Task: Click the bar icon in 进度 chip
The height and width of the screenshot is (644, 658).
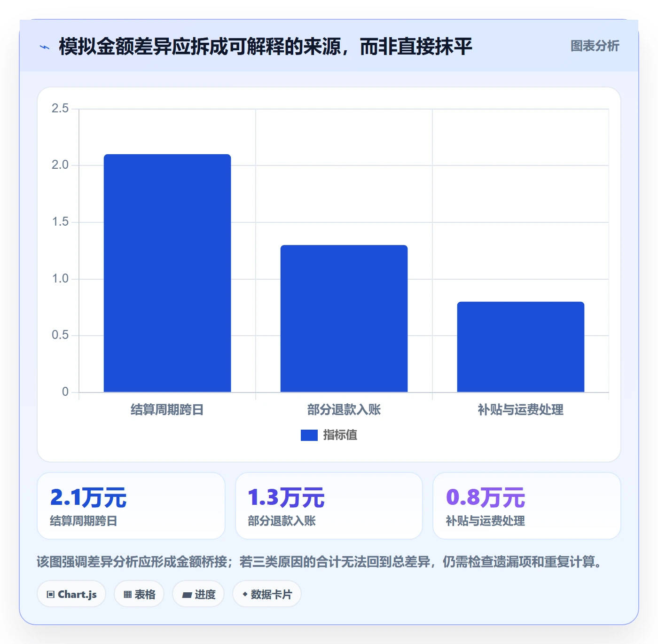Action: click(x=187, y=595)
